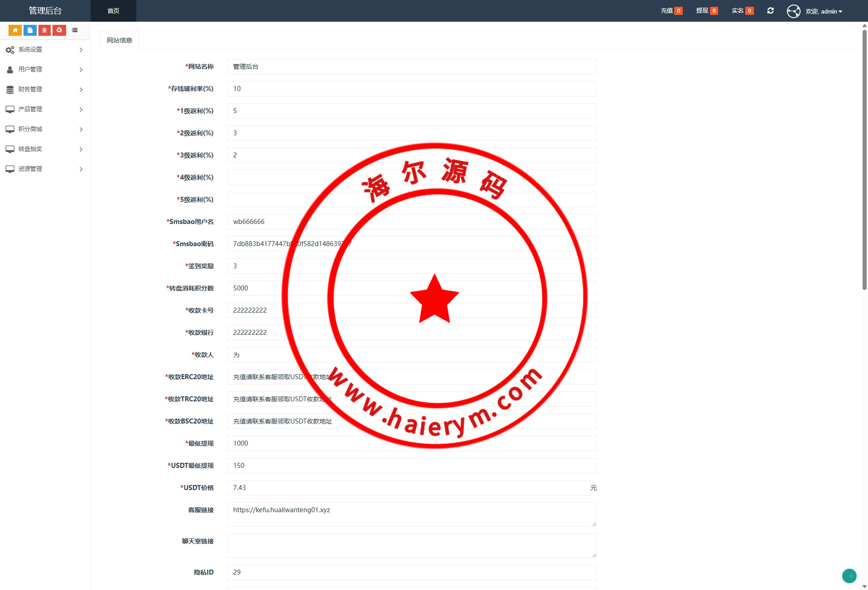
Task: Click the orange home shortcut icon
Action: (x=15, y=30)
